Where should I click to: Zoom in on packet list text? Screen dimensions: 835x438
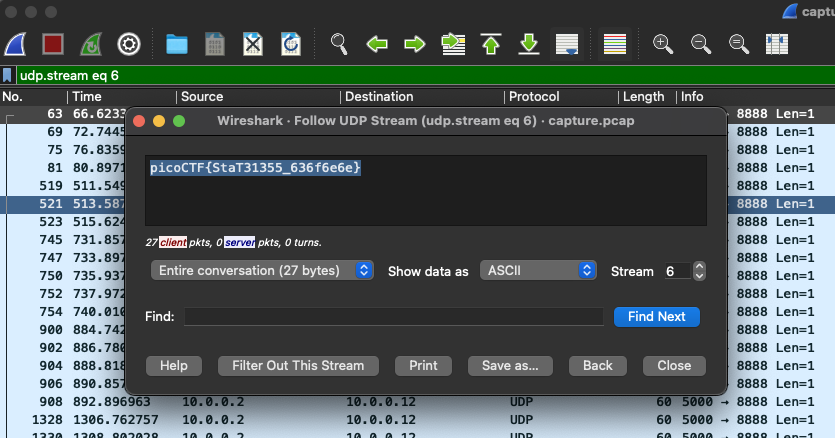tap(663, 44)
